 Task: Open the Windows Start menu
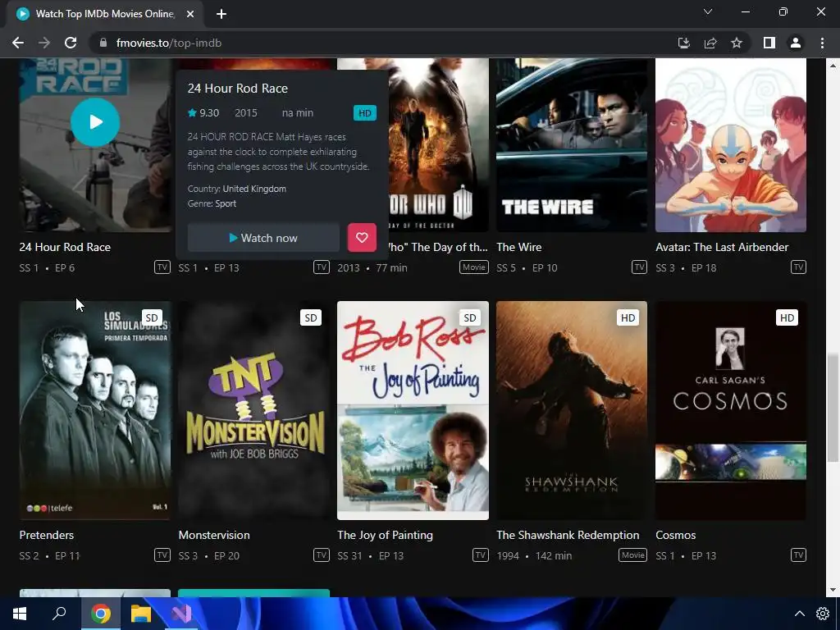20,614
